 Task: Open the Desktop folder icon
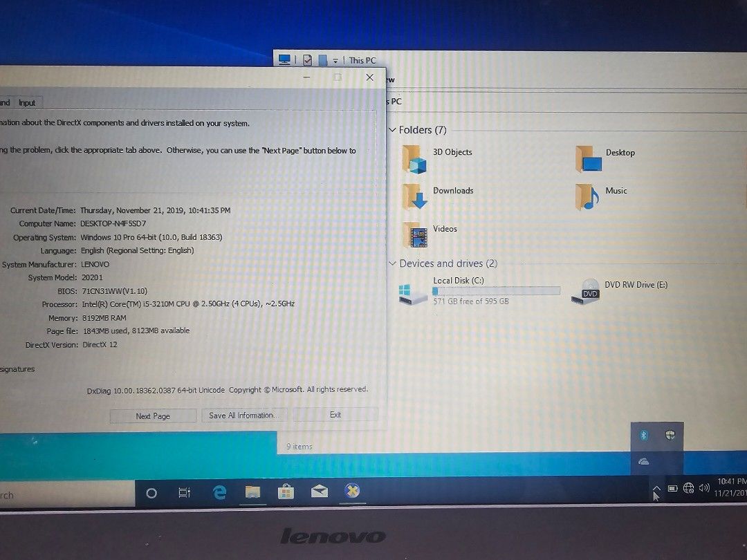589,160
